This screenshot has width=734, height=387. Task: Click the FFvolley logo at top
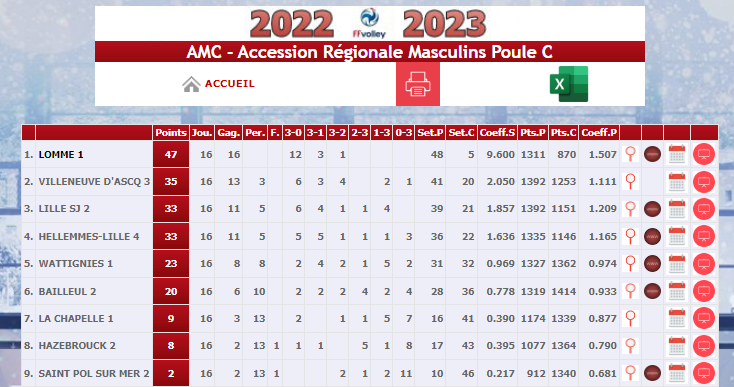pyautogui.click(x=369, y=23)
